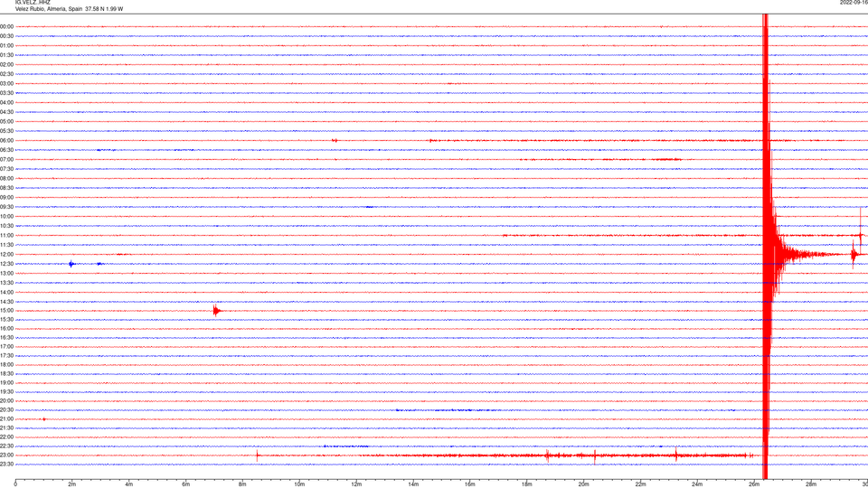
Task: Select the 05:30 time label
Action: [x=6, y=131]
